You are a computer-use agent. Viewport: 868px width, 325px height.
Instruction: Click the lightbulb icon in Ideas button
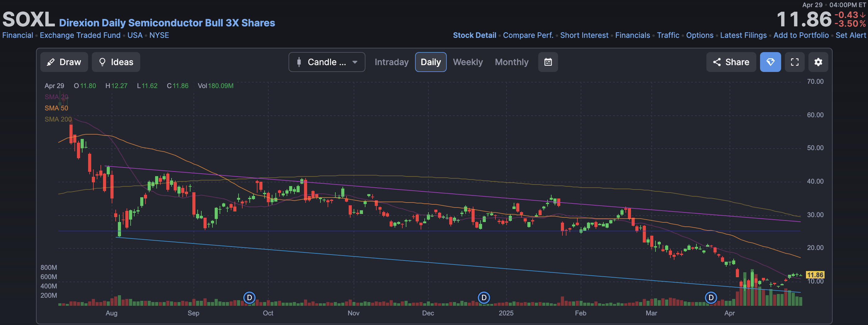coord(102,62)
